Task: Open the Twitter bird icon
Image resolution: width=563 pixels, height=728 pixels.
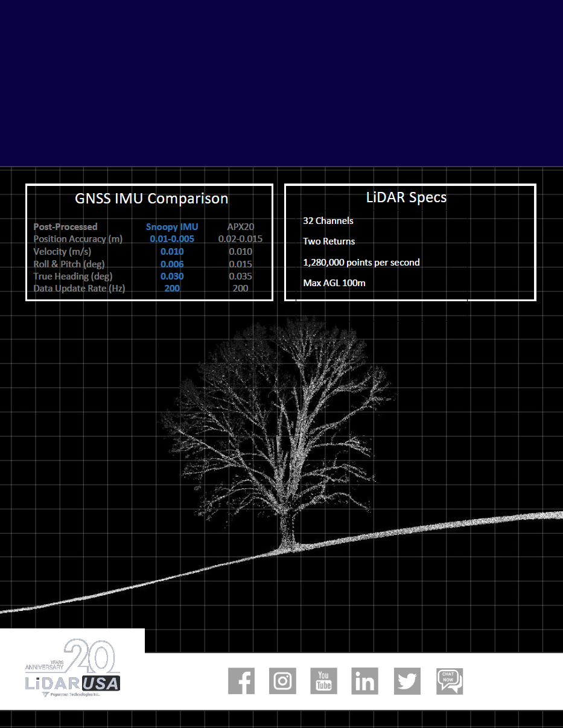Action: tap(407, 681)
